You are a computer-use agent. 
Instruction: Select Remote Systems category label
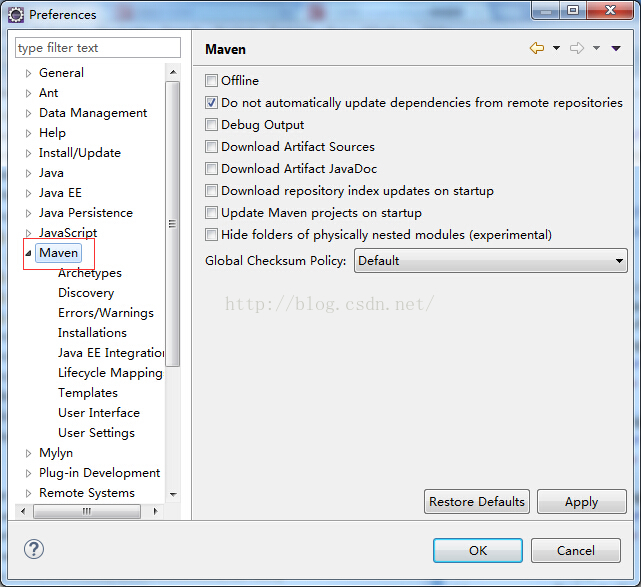87,493
